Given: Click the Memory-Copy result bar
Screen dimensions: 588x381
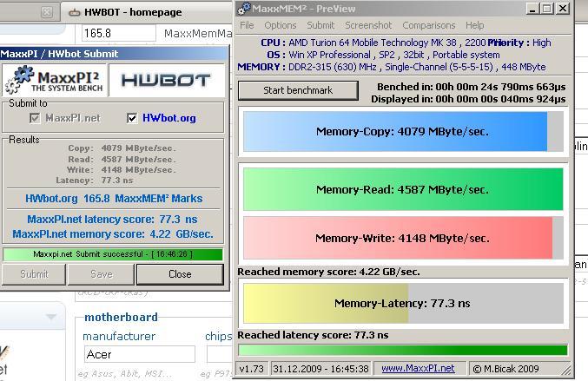Looking at the screenshot, I should pos(403,132).
